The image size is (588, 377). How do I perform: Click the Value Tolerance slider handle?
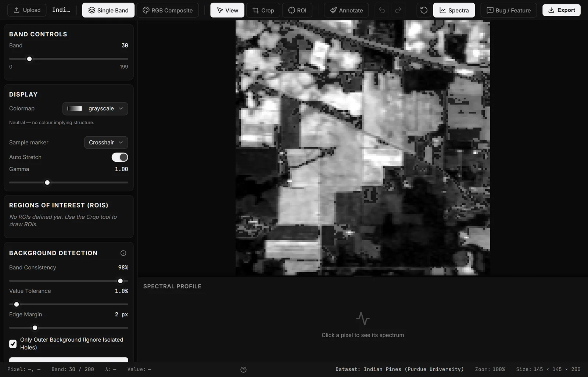point(17,305)
